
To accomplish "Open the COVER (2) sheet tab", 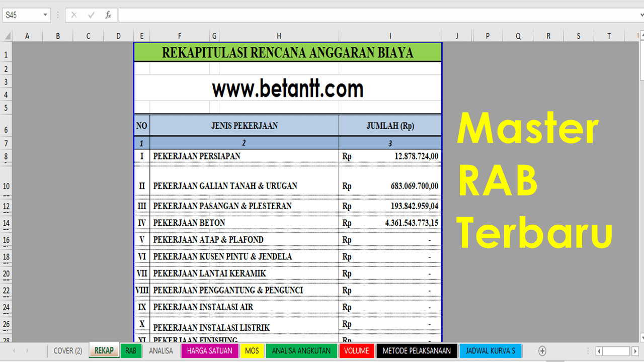I will [x=68, y=351].
